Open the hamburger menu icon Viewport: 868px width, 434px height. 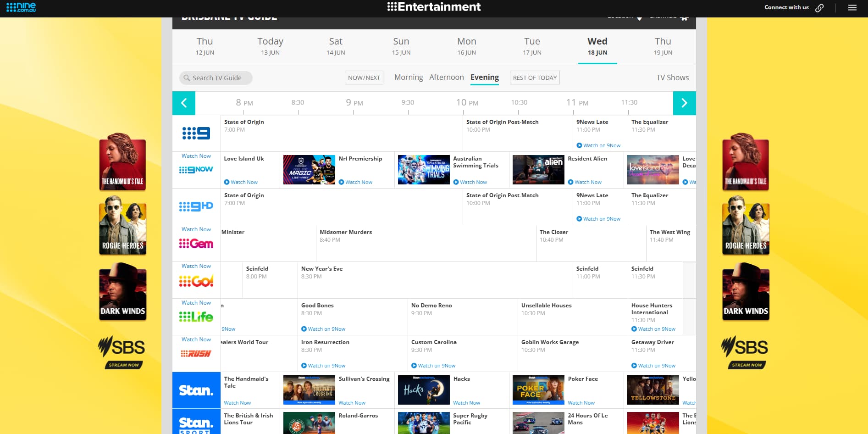coord(852,7)
